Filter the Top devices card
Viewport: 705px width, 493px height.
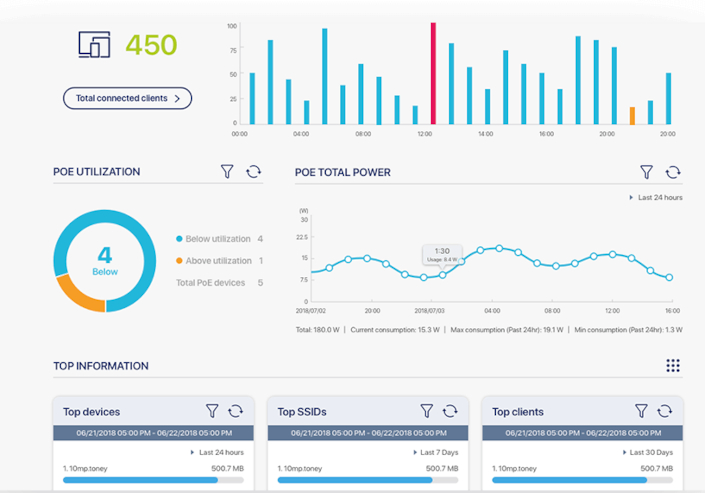tap(212, 411)
